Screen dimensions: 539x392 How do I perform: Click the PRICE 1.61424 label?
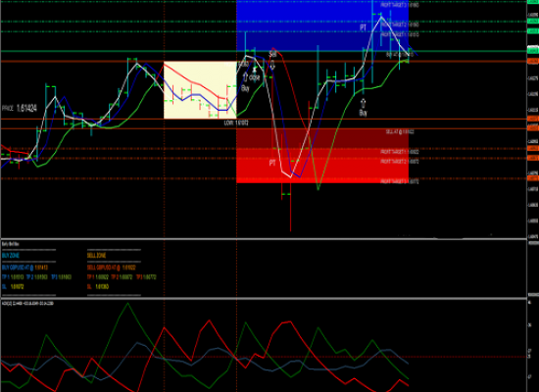pos(20,109)
